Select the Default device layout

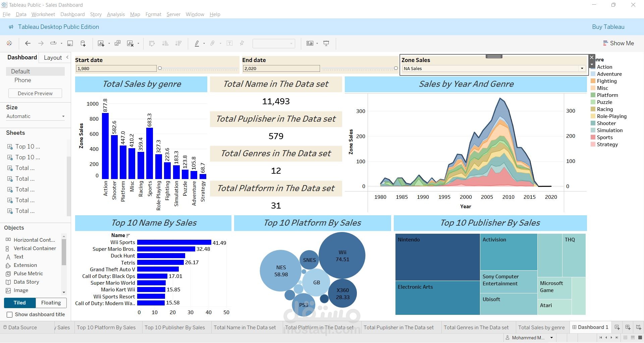click(35, 71)
